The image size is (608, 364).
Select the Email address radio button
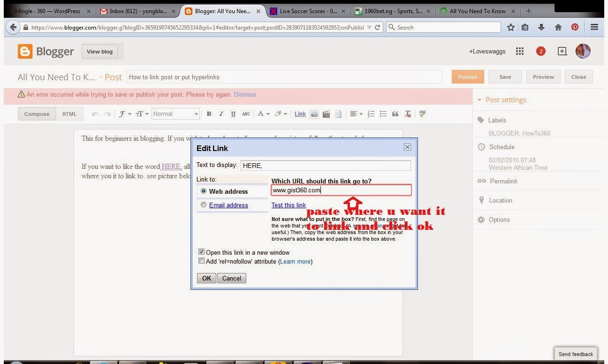[203, 205]
